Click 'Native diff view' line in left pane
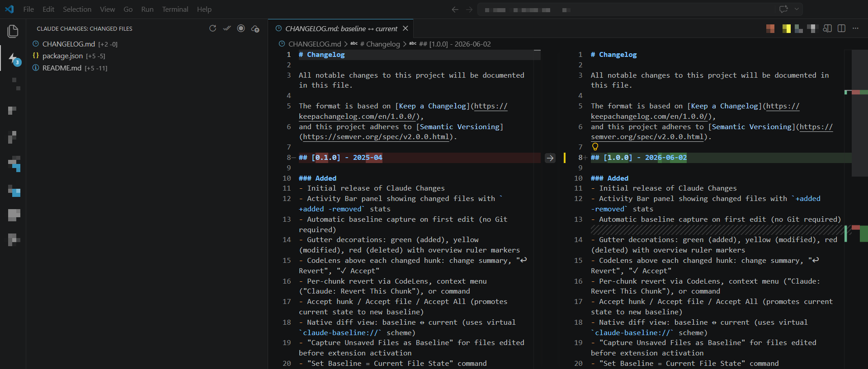This screenshot has width=868, height=369. coord(407,327)
